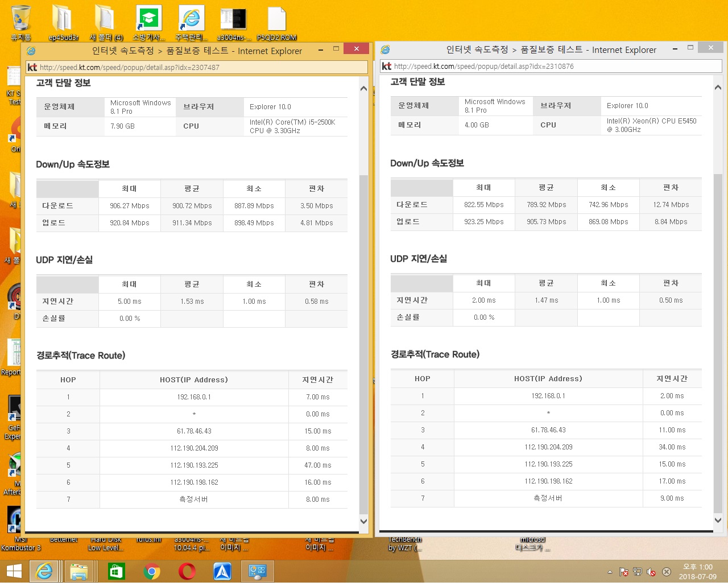The image size is (728, 586).
Task: Click the Intel Xeon E5450 CPU value
Action: [x=651, y=125]
